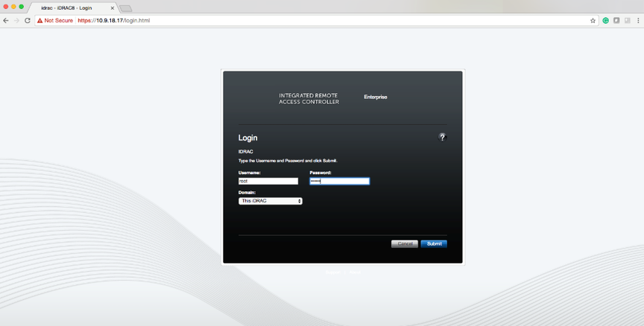Open the Support link below the dialog
This screenshot has height=326, width=644.
[332, 272]
